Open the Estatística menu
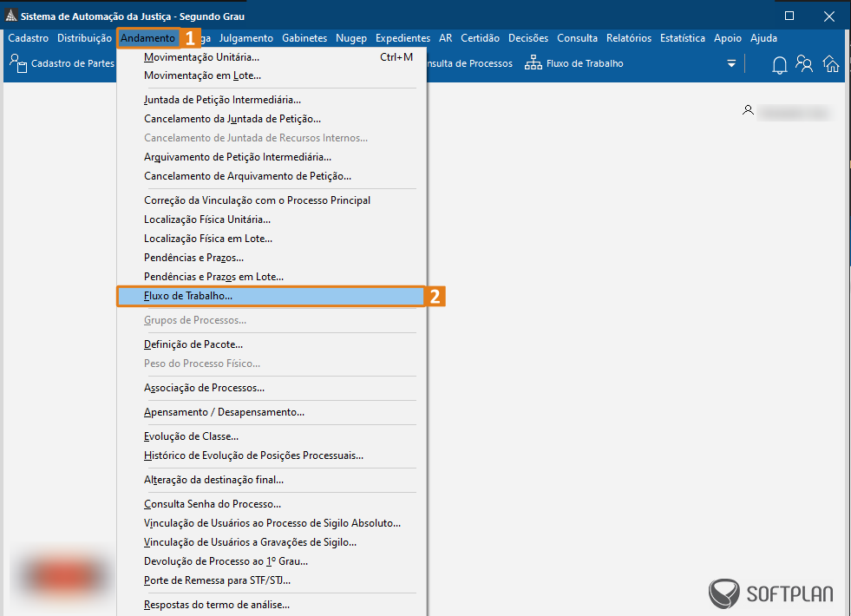 pos(682,38)
